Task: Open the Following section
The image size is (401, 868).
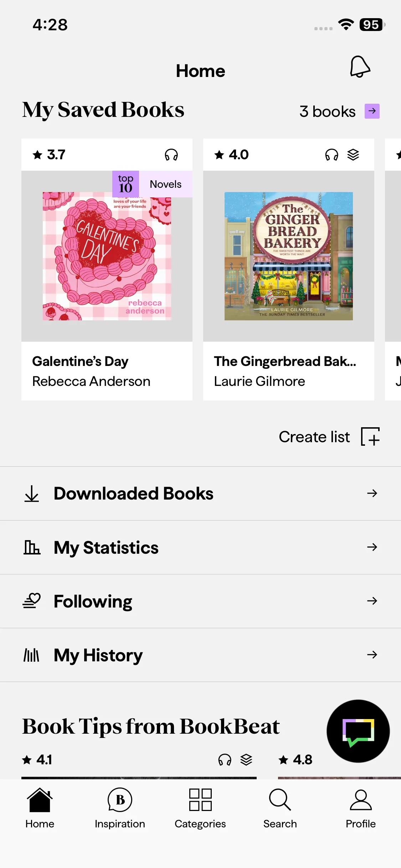Action: click(93, 601)
